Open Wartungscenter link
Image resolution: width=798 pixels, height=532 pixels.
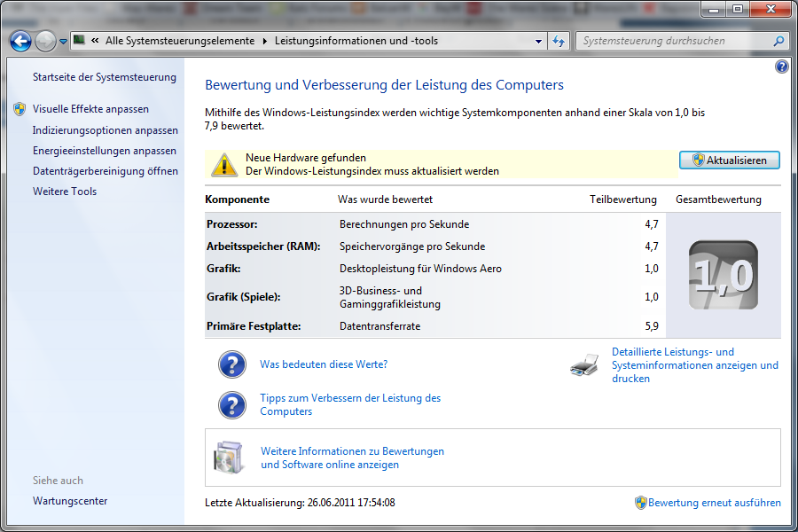pos(70,501)
